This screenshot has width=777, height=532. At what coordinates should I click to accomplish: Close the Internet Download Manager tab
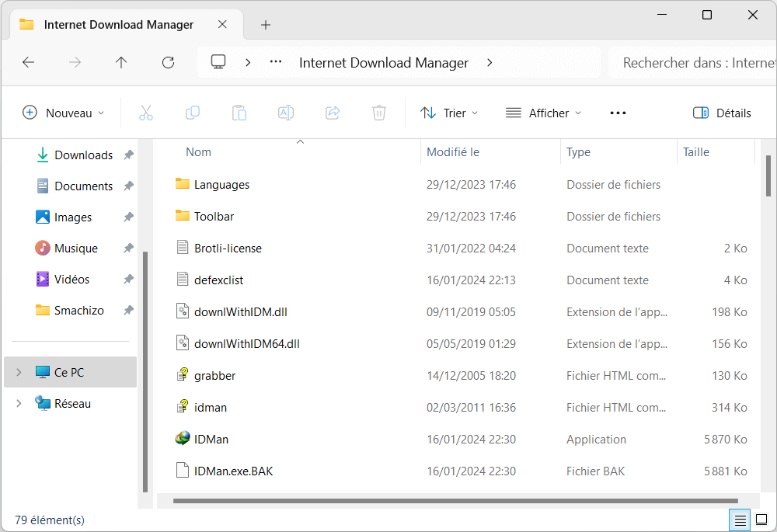click(222, 24)
